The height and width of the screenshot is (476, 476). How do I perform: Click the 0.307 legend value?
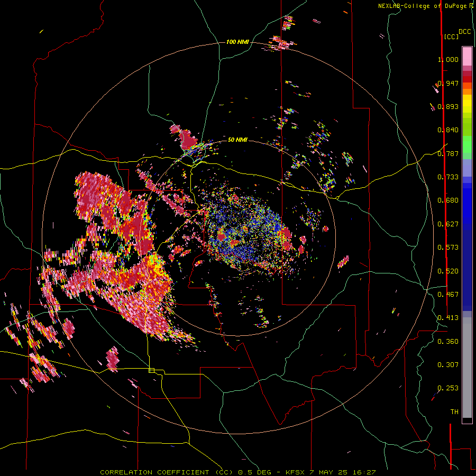coord(448,365)
